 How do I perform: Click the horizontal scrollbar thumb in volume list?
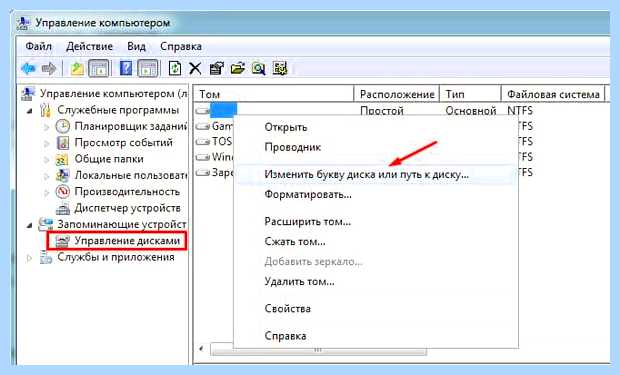pos(318,350)
